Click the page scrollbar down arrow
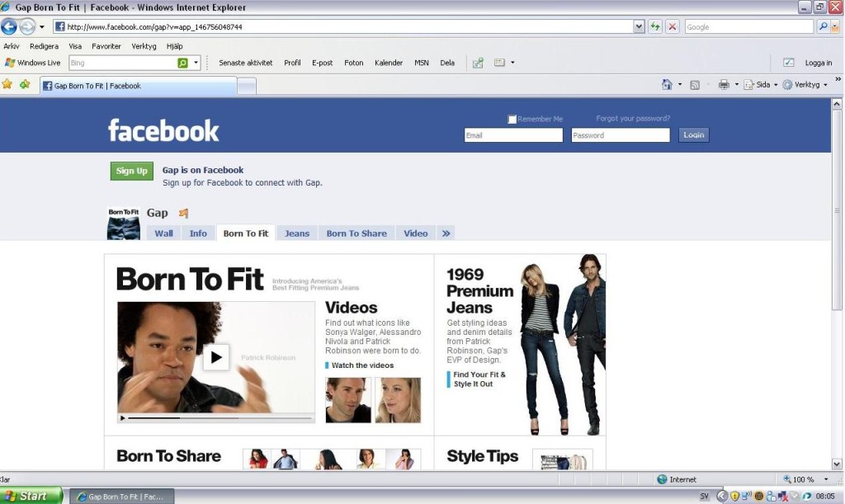845x504 pixels. coord(837,464)
